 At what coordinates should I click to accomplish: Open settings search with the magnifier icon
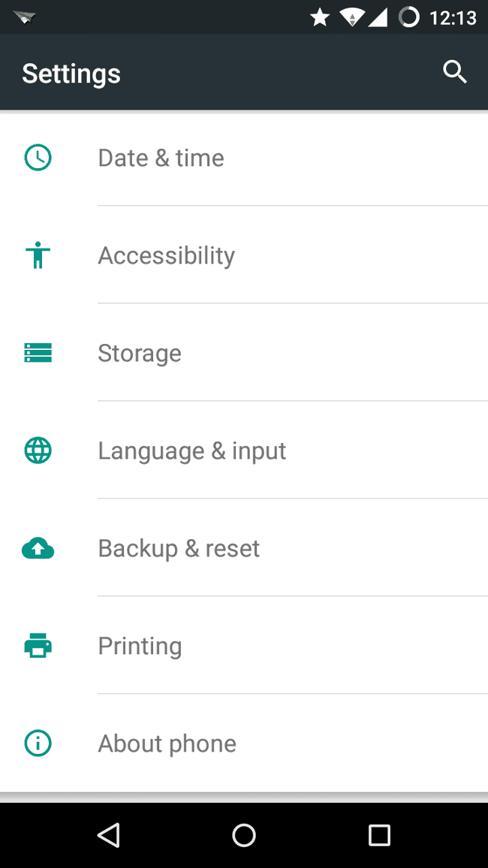tap(455, 72)
